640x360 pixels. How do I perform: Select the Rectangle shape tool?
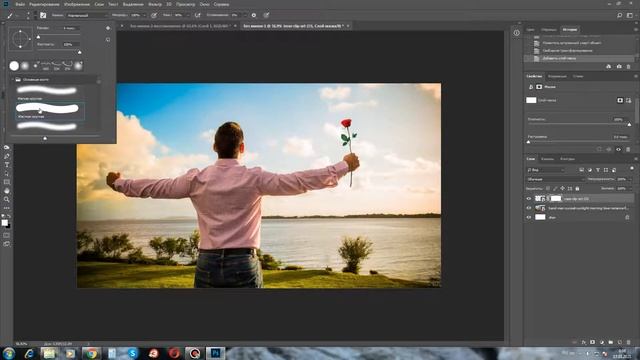click(x=7, y=182)
